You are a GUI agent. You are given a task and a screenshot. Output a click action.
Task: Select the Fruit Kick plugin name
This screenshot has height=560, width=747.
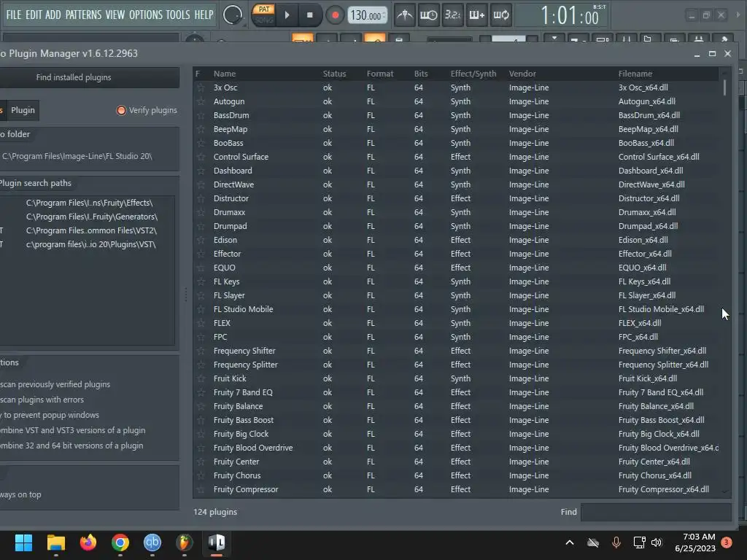click(x=230, y=378)
